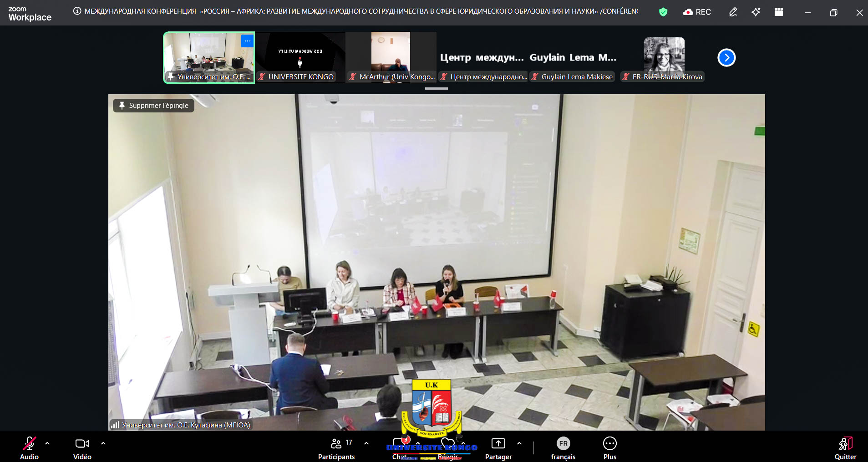
Task: Click the cloud REC recording indicator
Action: 697,12
